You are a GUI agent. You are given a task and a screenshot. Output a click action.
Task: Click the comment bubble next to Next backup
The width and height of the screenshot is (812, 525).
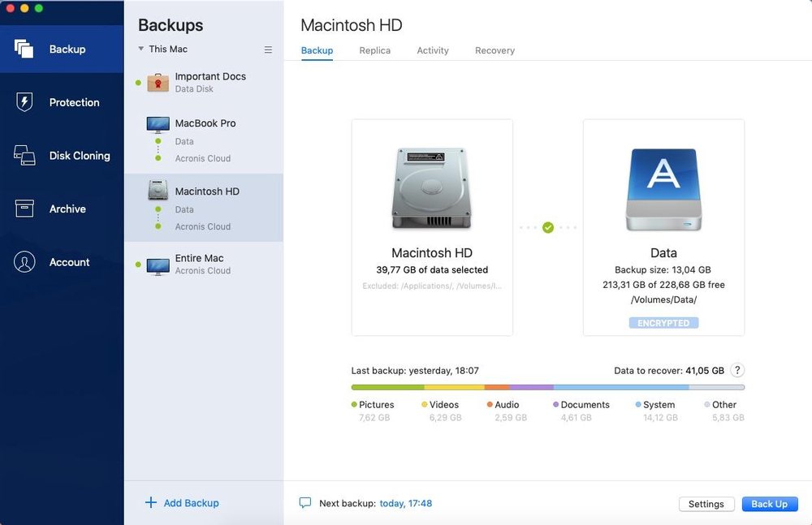305,503
